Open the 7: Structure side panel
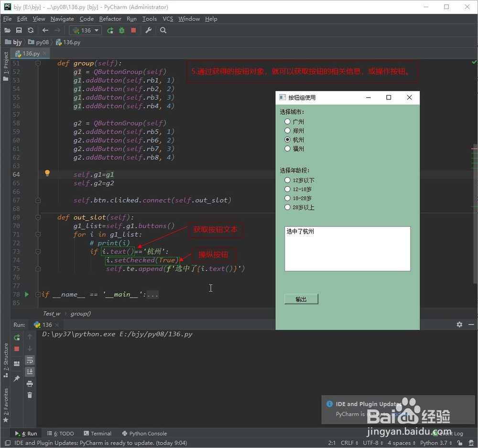The image size is (478, 448). point(5,360)
